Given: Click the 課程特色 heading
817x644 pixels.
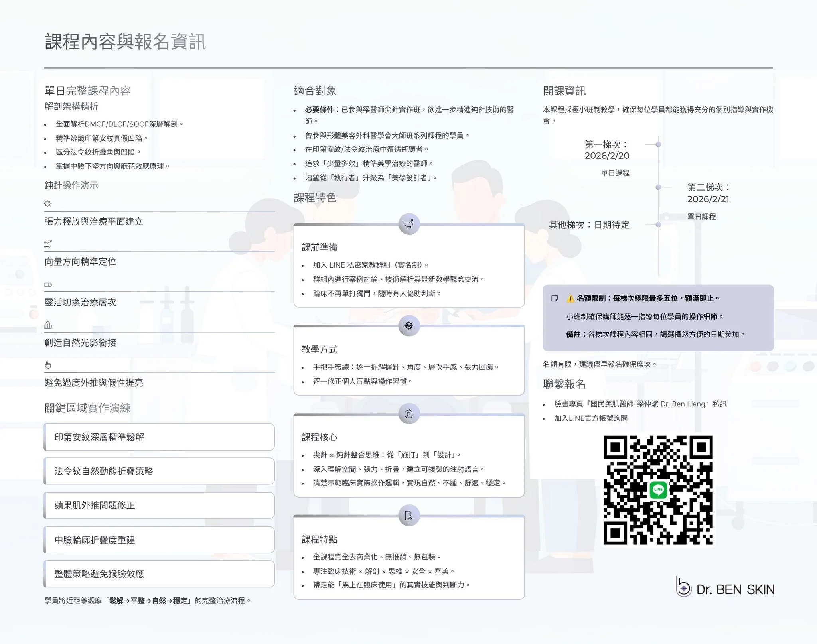Looking at the screenshot, I should [x=315, y=197].
